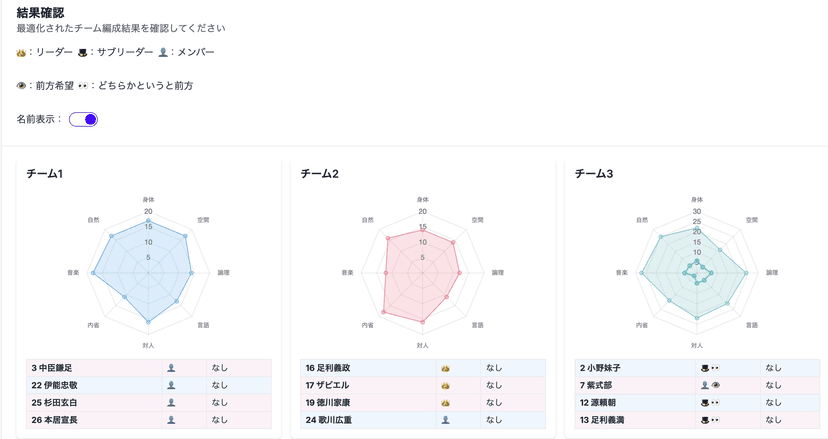
Task: Click the 22 伊能忠敬 row name
Action: 54,385
